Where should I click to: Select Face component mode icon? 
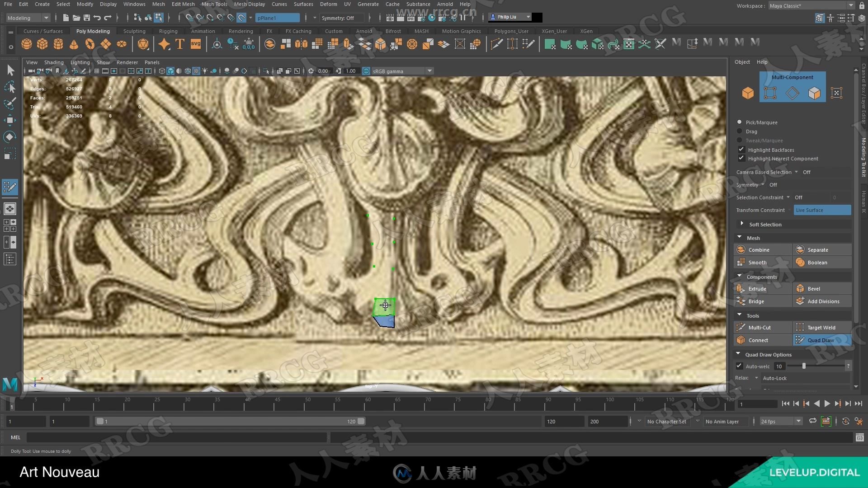pos(814,93)
